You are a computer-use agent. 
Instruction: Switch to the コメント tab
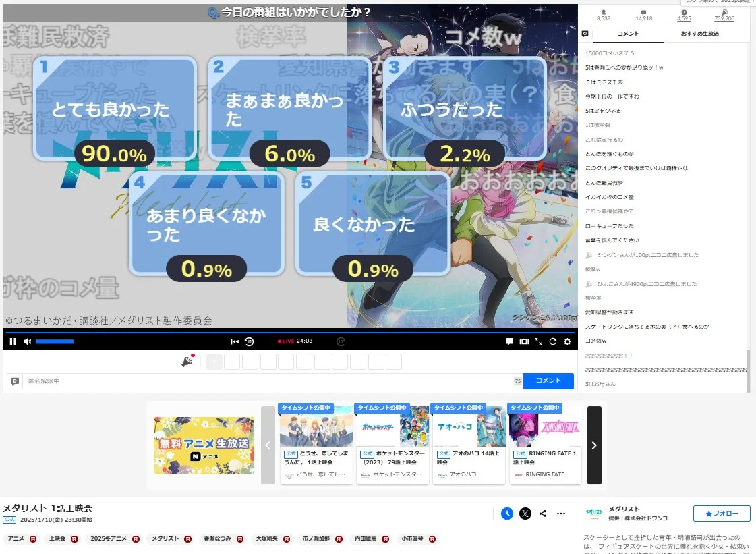629,34
